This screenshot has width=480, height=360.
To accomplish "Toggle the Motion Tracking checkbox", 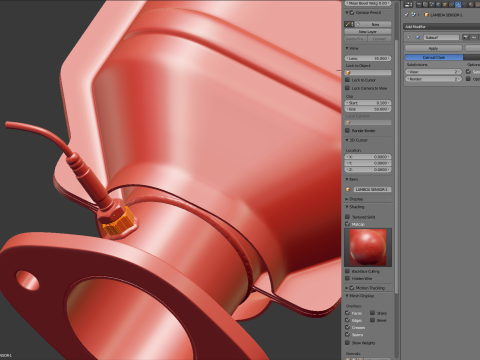I will click(x=352, y=288).
